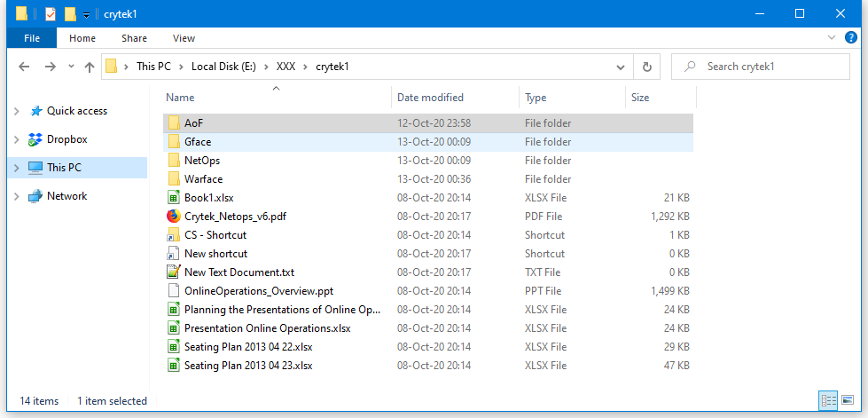Open the address bar history dropdown
The width and height of the screenshot is (868, 418).
pyautogui.click(x=621, y=67)
